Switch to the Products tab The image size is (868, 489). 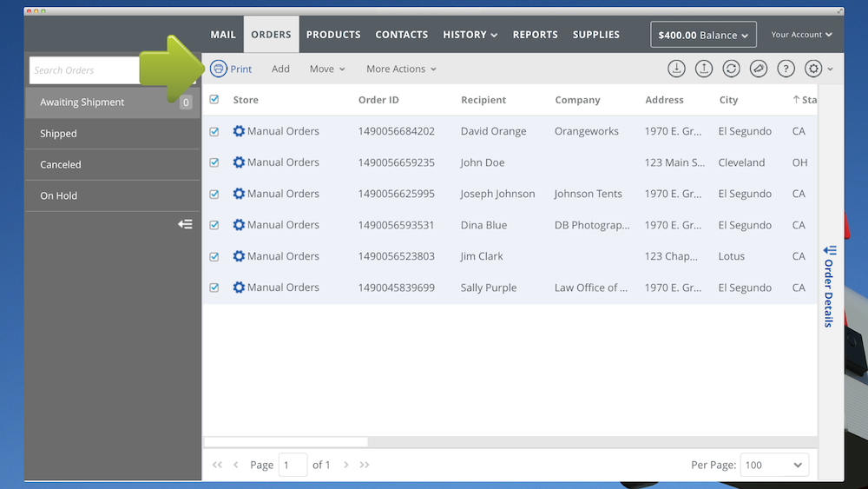[x=333, y=35]
